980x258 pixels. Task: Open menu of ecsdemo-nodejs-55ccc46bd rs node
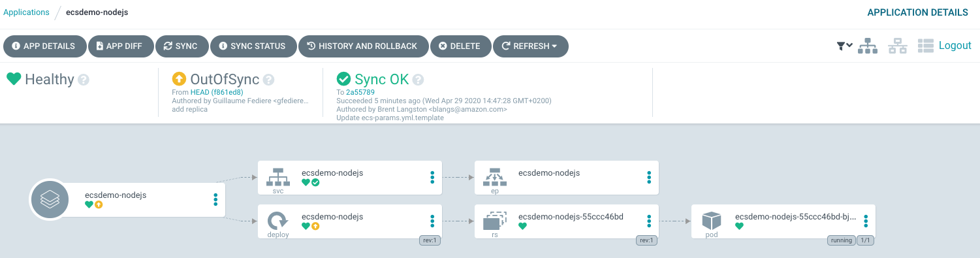coord(649,221)
